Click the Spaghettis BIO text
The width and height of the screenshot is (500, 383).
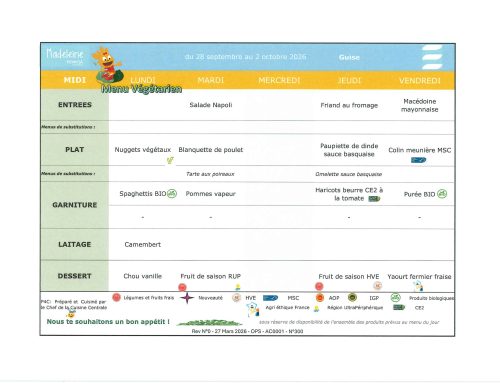click(x=143, y=194)
